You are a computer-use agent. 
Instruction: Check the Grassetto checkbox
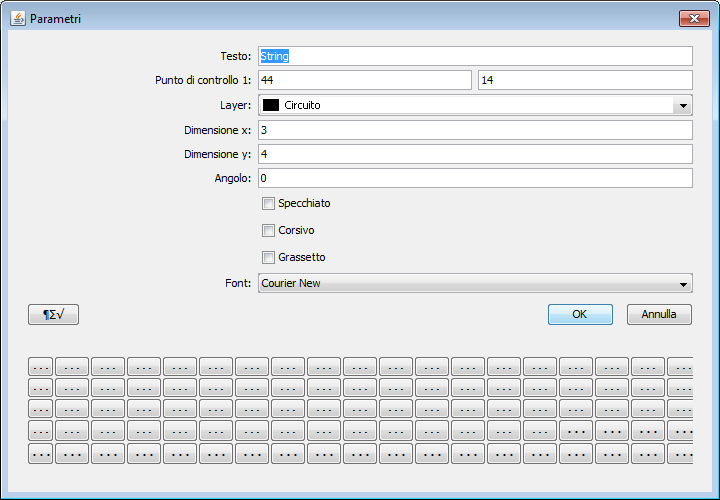[268, 258]
